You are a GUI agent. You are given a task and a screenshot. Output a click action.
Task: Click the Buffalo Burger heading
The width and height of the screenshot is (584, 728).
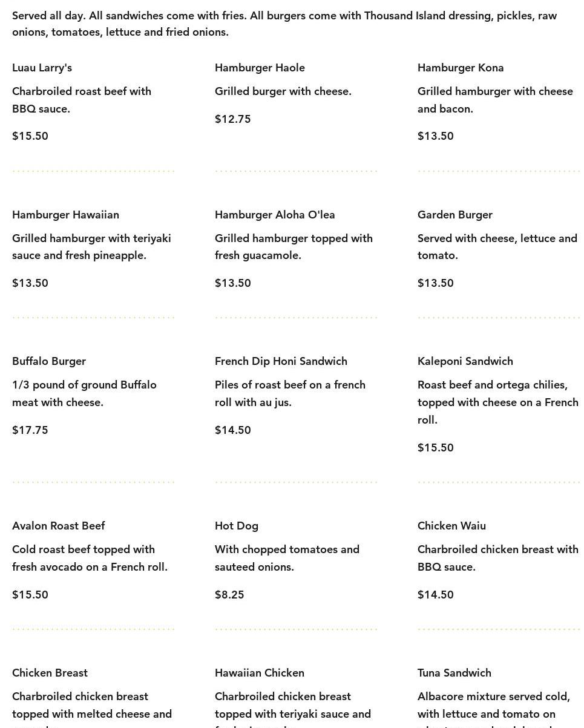tap(49, 361)
